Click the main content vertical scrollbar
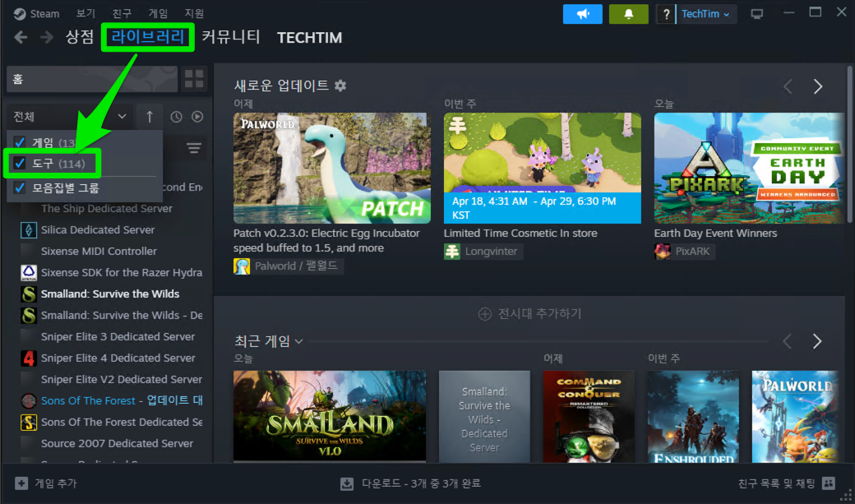Image resolution: width=855 pixels, height=504 pixels. click(x=849, y=145)
